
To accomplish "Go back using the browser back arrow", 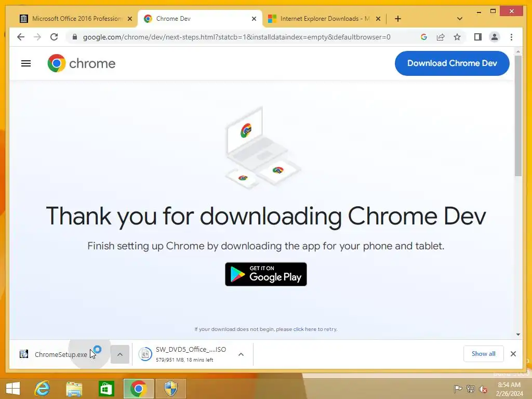I will tap(21, 37).
